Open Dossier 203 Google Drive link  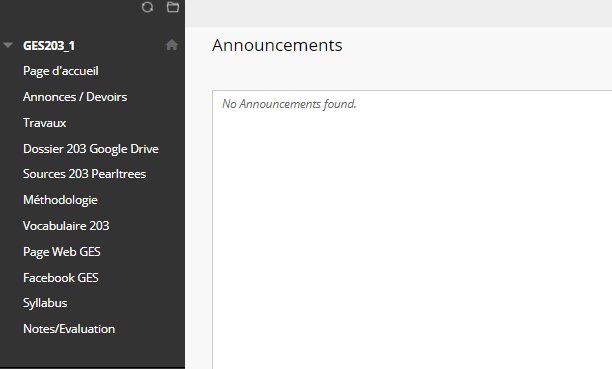pyautogui.click(x=91, y=149)
